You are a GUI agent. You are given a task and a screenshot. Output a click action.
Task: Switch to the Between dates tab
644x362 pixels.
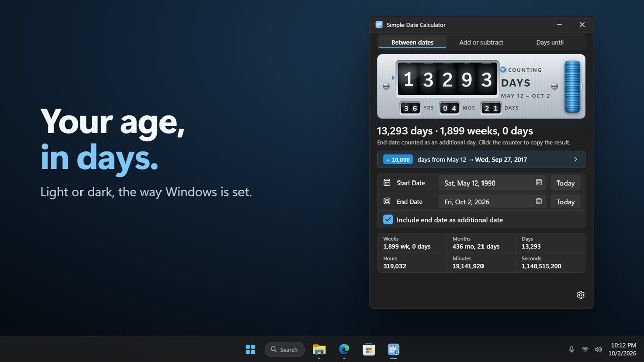coord(413,42)
